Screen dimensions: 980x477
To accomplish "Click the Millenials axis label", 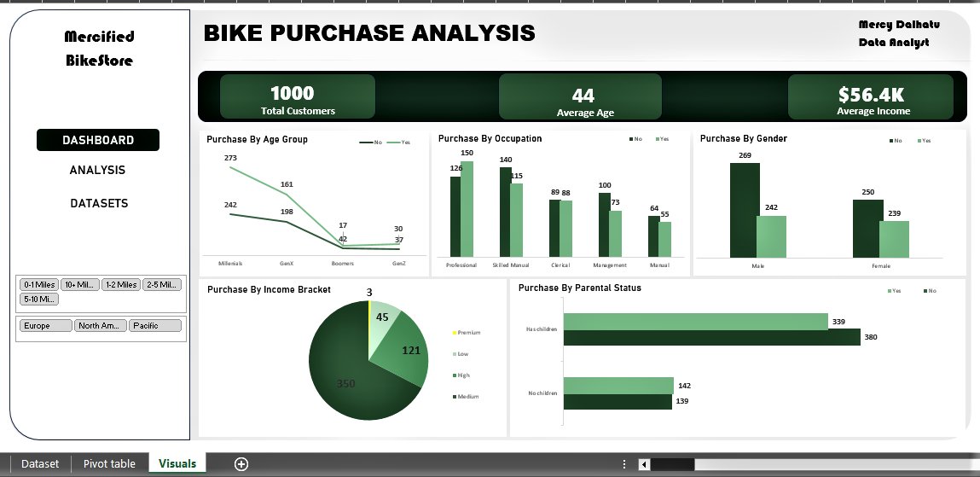I will pos(230,263).
